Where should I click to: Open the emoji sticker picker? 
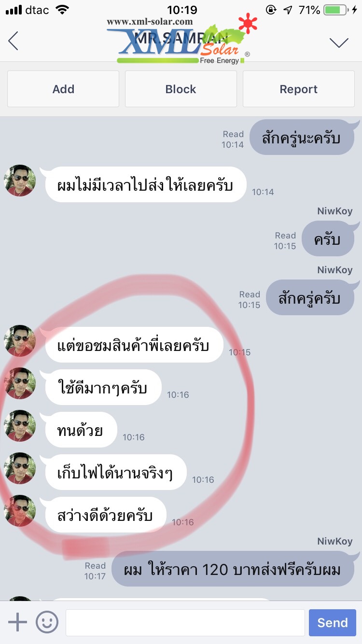click(47, 622)
